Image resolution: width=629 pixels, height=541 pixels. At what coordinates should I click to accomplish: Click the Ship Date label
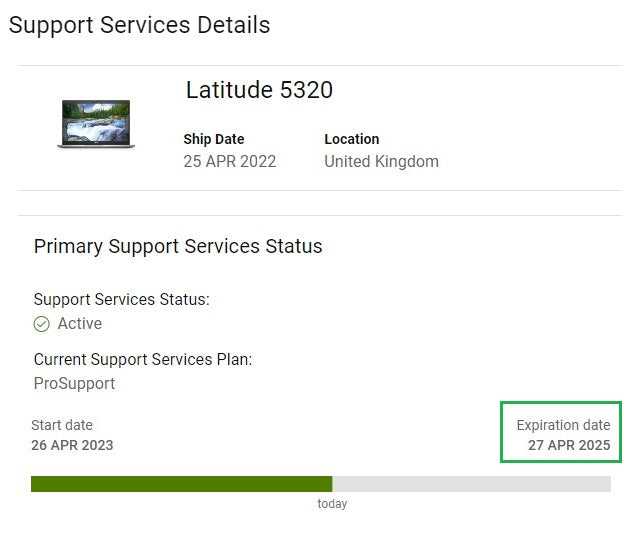[213, 139]
